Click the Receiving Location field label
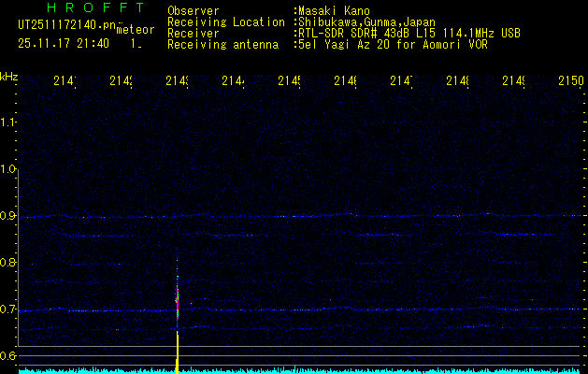Viewport: 588px width, 374px height. (226, 22)
